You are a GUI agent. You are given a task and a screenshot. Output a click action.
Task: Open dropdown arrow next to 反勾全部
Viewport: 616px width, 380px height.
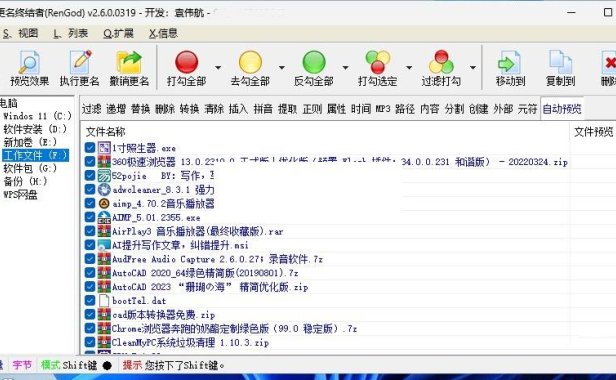[345, 68]
